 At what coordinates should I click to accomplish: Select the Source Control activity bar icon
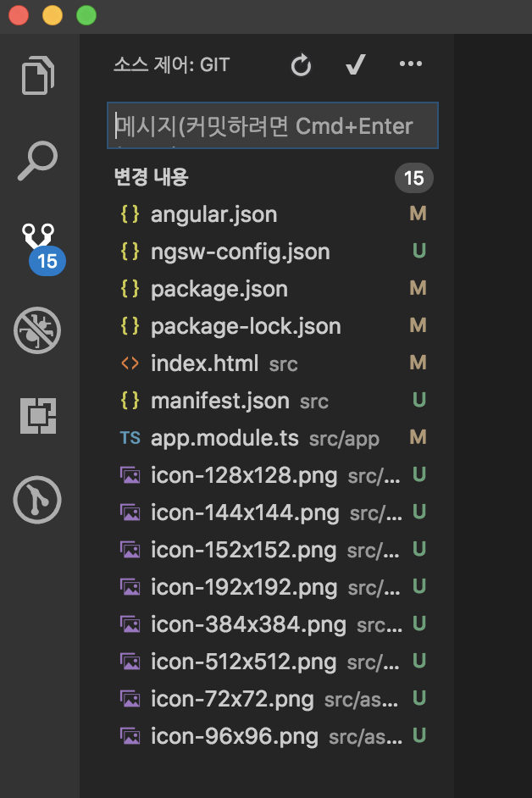point(37,244)
